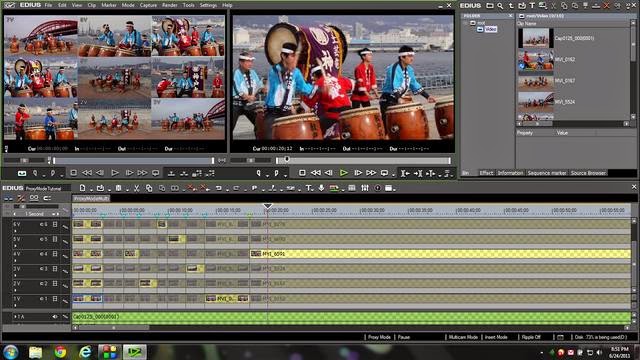Open the vector scope/waveform icon in the toolbar
The height and width of the screenshot is (360, 640).
tap(378, 188)
